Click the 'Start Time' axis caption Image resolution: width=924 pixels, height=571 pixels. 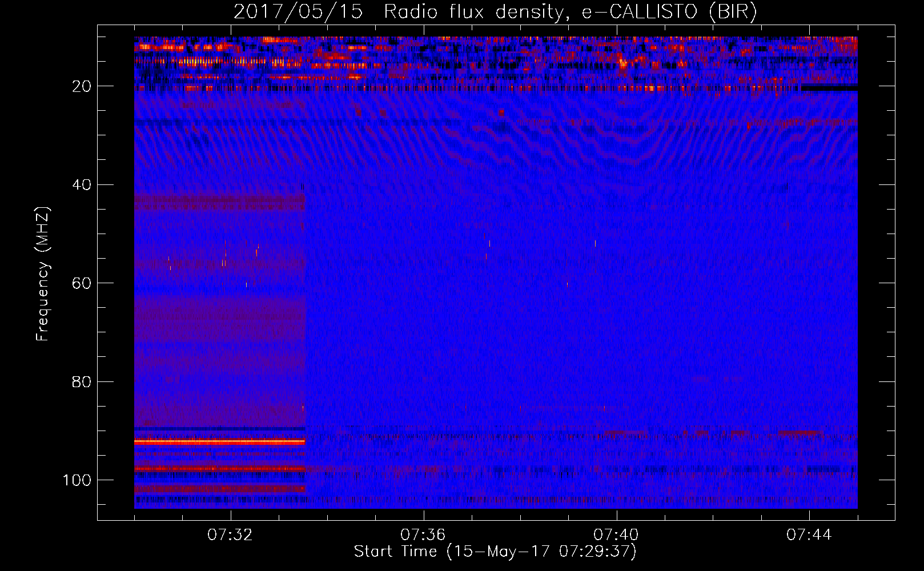point(495,552)
